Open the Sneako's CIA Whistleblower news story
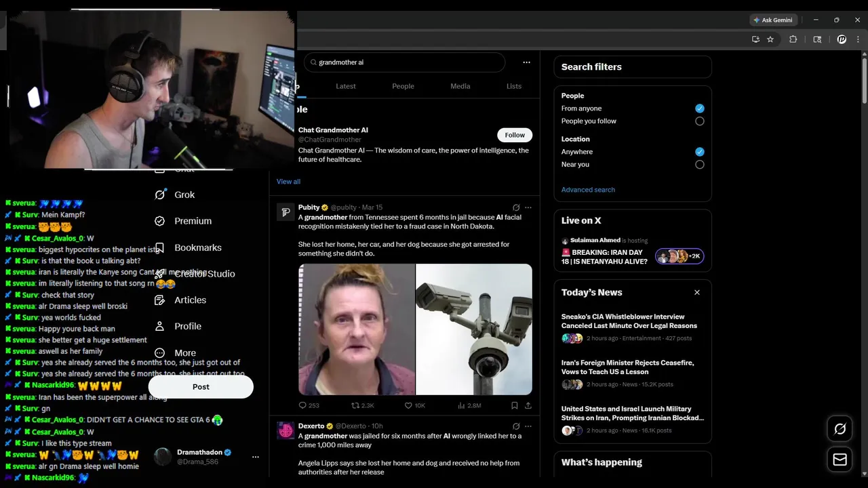The width and height of the screenshot is (868, 488). click(632, 327)
